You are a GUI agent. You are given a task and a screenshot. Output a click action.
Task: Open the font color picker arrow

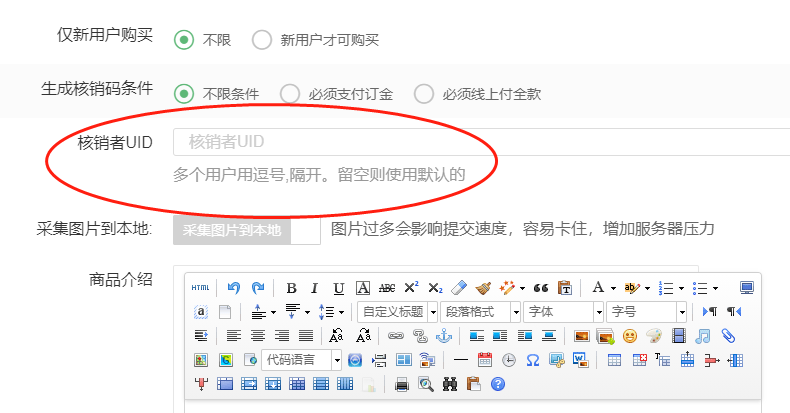point(613,288)
